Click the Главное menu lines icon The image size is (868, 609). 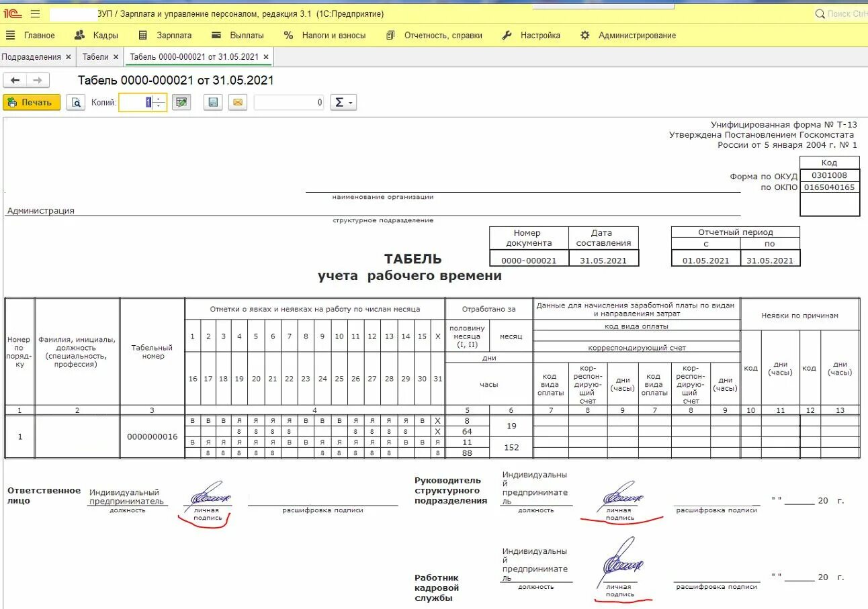(x=10, y=36)
